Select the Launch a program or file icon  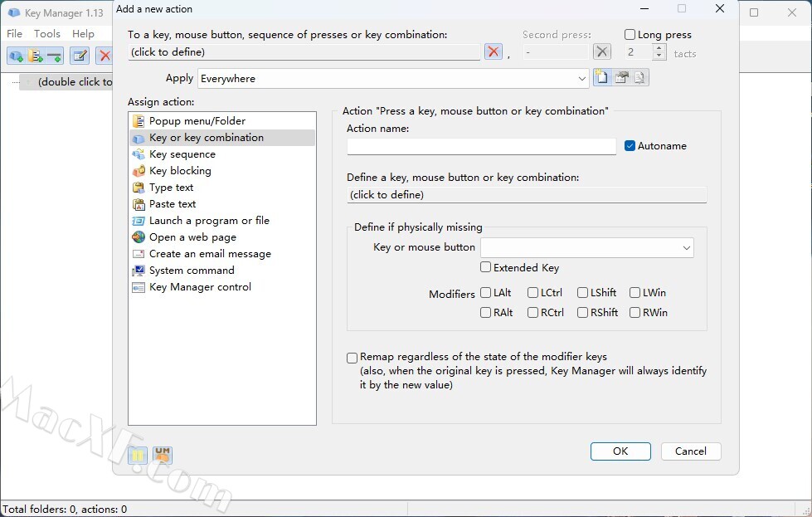click(139, 221)
